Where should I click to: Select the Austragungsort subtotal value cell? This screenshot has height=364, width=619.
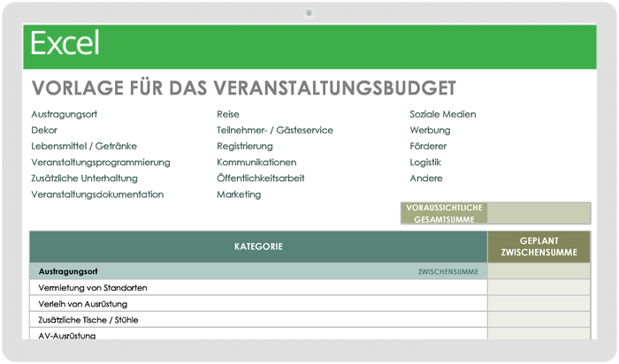tap(539, 272)
